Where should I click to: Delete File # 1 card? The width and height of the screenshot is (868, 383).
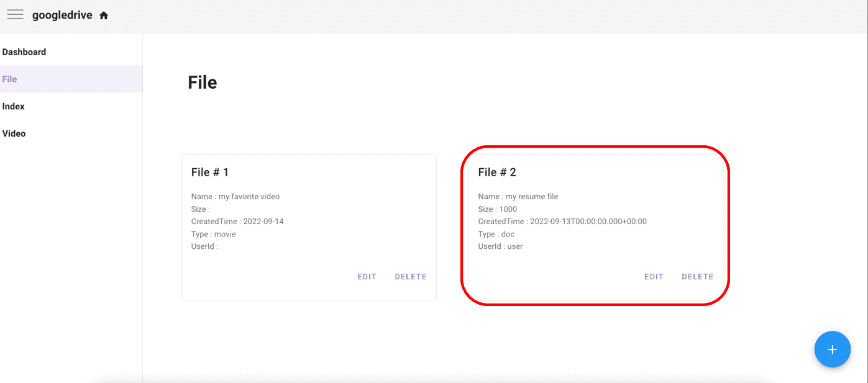coord(411,277)
